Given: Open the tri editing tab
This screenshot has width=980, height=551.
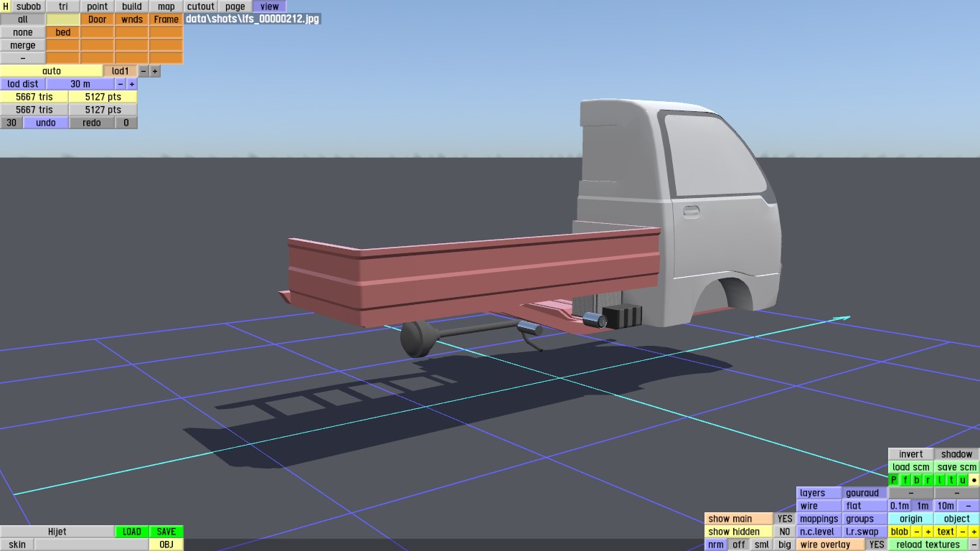Looking at the screenshot, I should 63,6.
